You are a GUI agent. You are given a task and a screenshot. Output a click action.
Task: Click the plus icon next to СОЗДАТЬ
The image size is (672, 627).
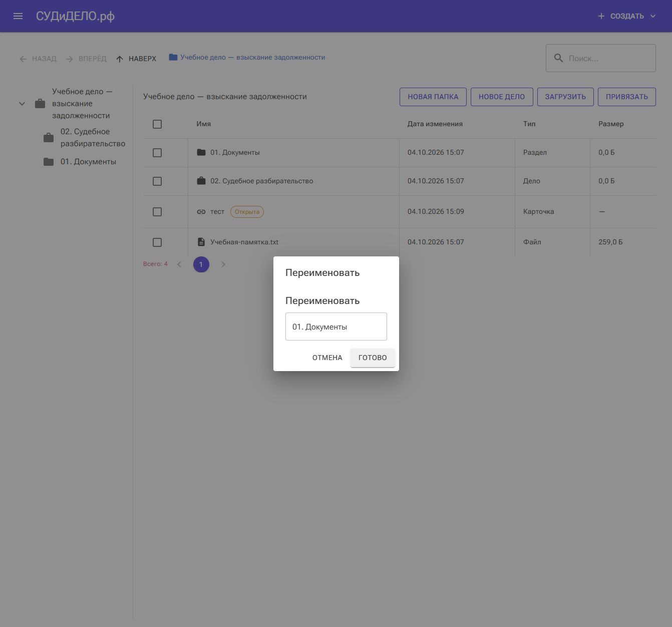coord(601,16)
